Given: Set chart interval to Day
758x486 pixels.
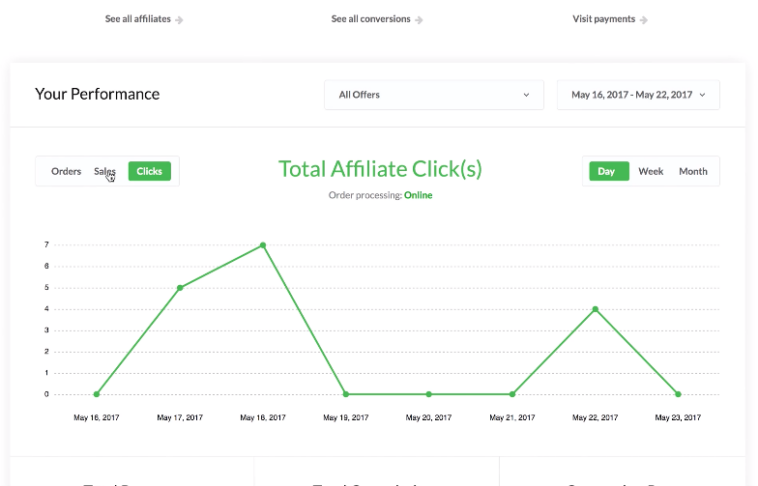Looking at the screenshot, I should point(606,171).
